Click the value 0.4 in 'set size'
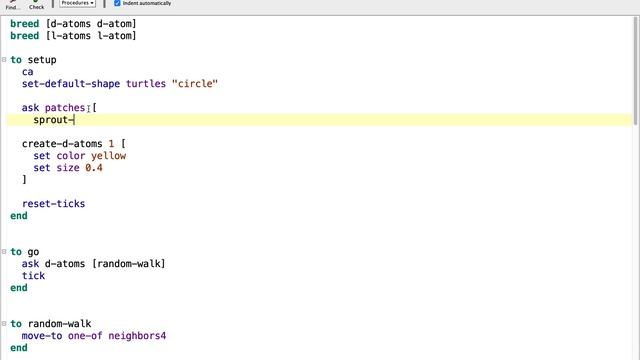This screenshot has width=640, height=360. [94, 168]
